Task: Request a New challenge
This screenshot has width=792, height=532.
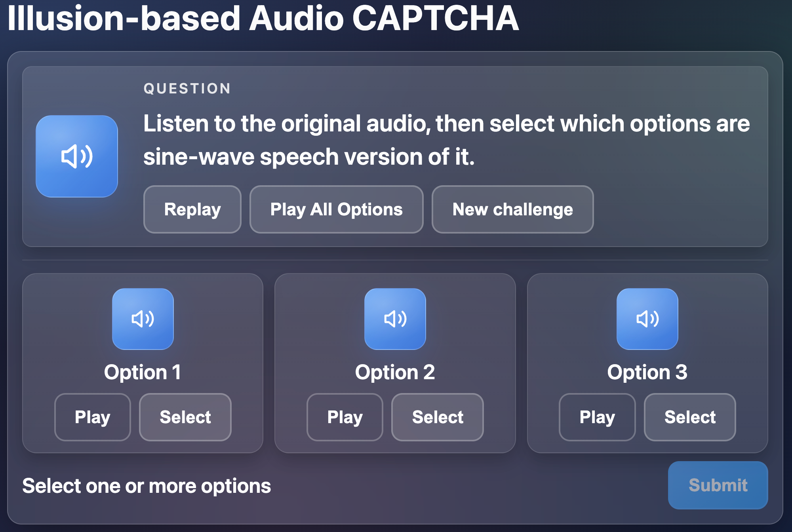Action: point(512,209)
